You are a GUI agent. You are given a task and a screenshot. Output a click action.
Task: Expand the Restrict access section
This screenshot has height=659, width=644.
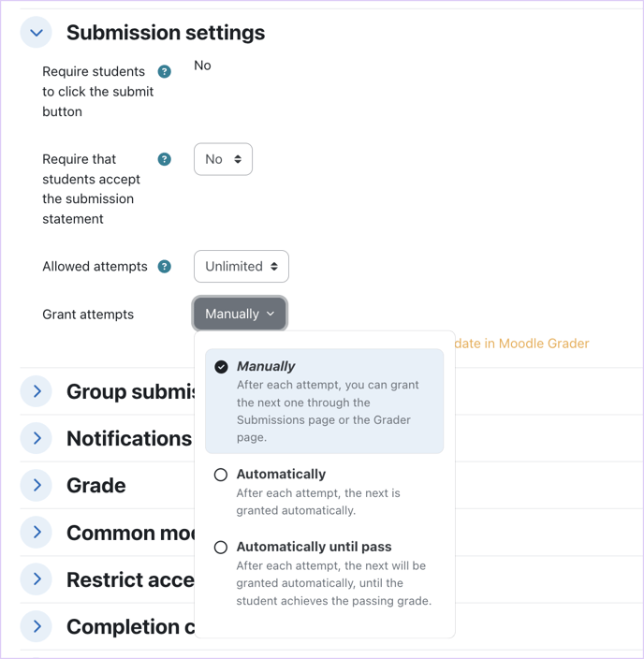pos(37,579)
